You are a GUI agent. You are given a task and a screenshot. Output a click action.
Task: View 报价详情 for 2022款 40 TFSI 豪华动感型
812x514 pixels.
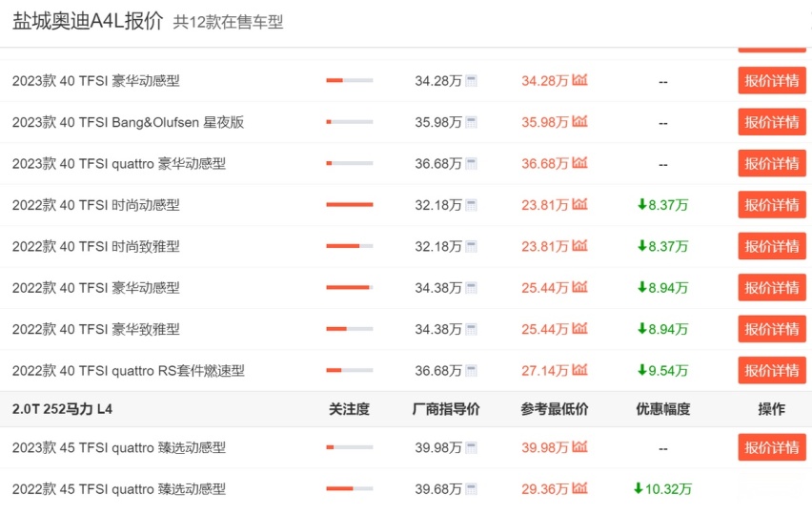pos(772,288)
